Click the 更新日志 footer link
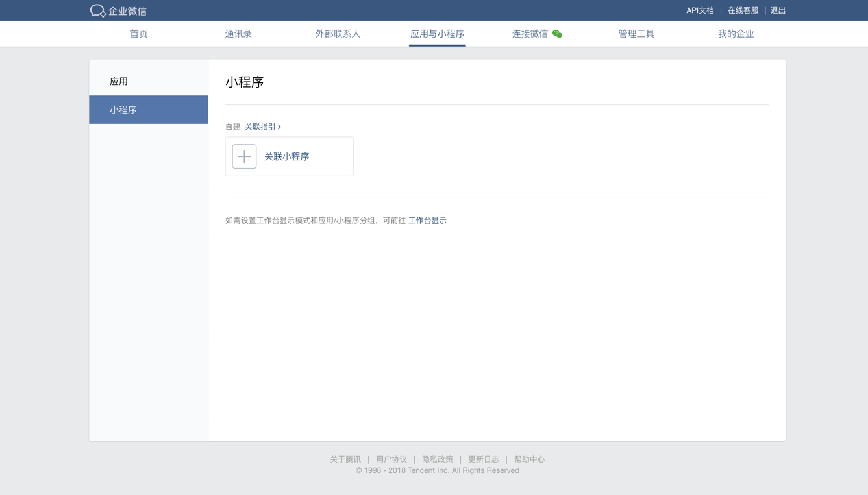This screenshot has height=495, width=868. (x=484, y=459)
